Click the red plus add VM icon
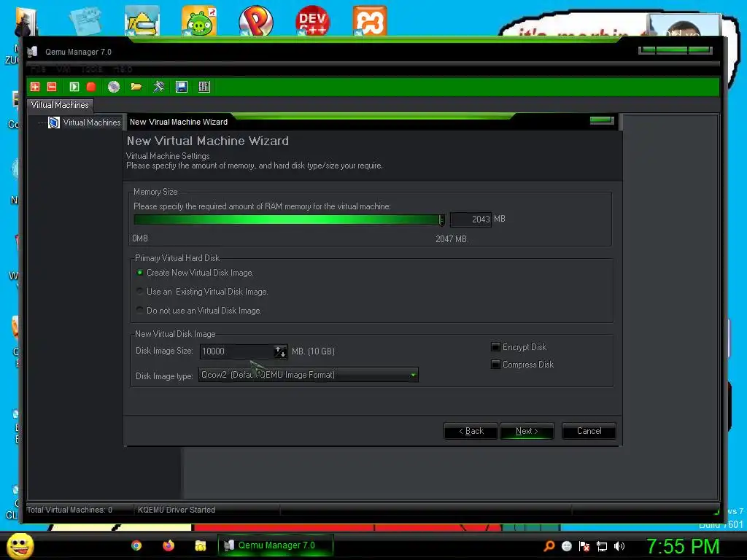Viewport: 747px width, 560px height. [x=35, y=87]
